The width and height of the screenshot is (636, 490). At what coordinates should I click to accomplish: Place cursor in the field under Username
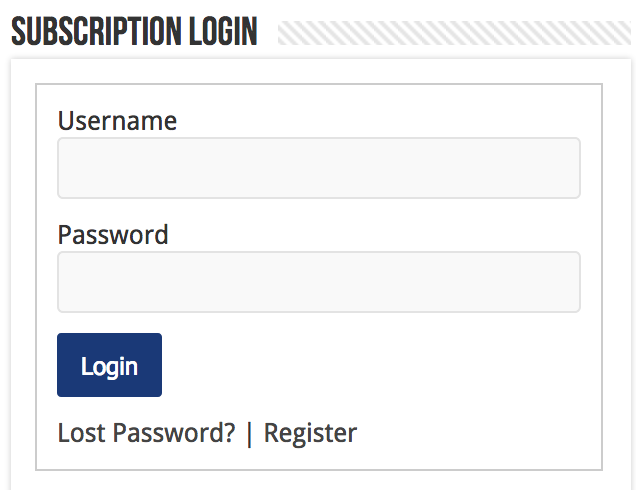[319, 168]
